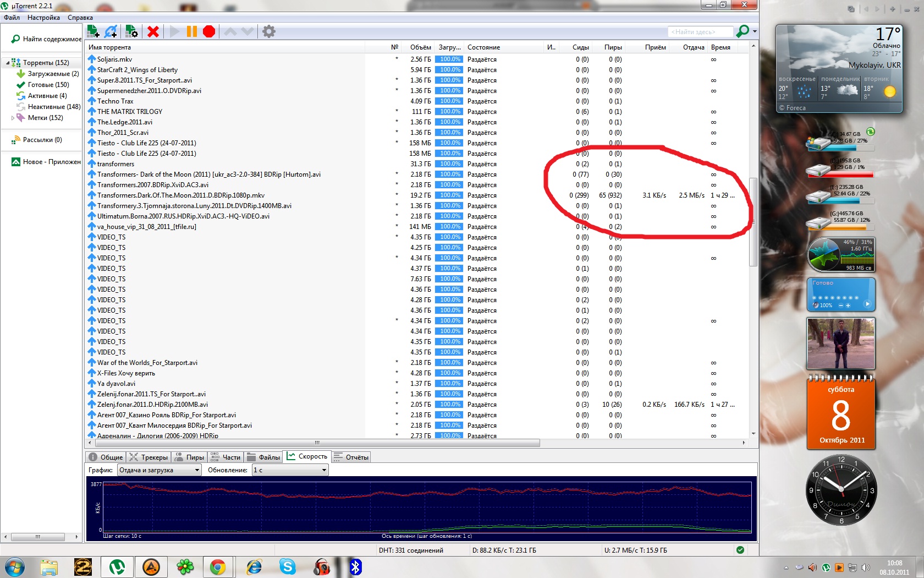Click Create New Torrent toolbar icon

point(131,31)
